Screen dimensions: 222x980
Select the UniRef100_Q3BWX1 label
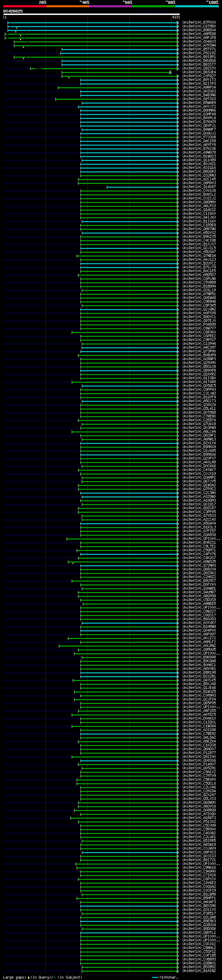point(199,963)
